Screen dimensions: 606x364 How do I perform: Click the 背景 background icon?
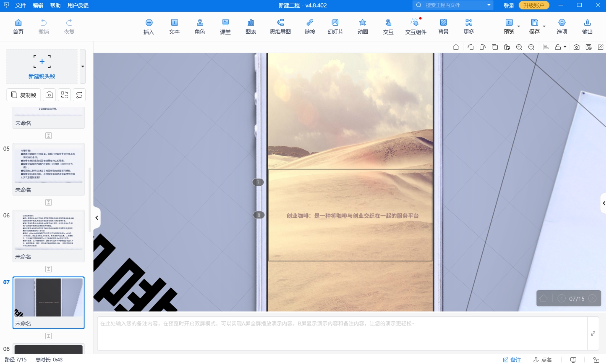[x=443, y=26]
